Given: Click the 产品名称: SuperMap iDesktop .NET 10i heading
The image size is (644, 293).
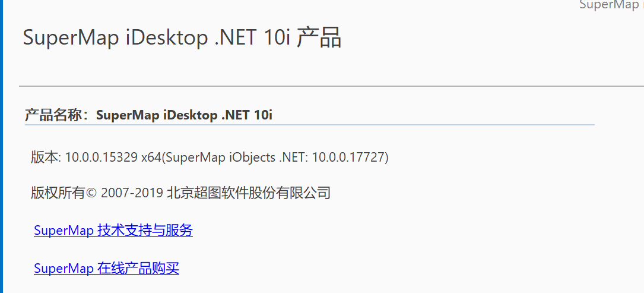Looking at the screenshot, I should (x=148, y=115).
